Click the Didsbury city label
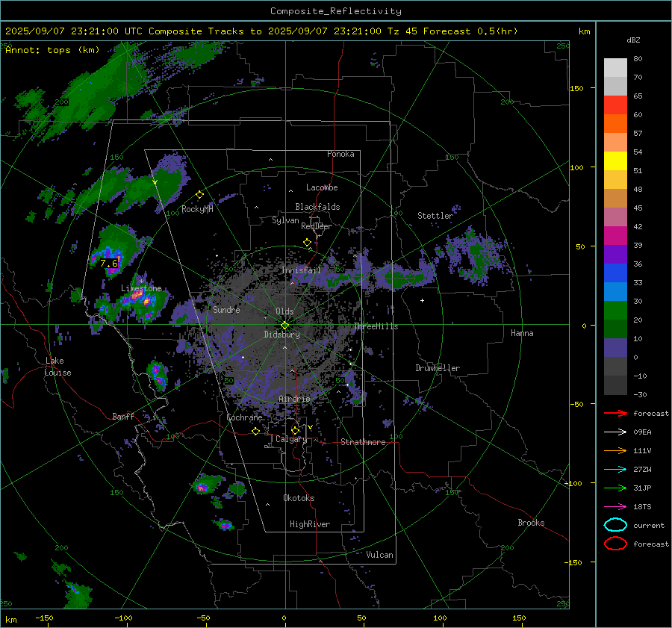The height and width of the screenshot is (628, 672). pyautogui.click(x=282, y=335)
